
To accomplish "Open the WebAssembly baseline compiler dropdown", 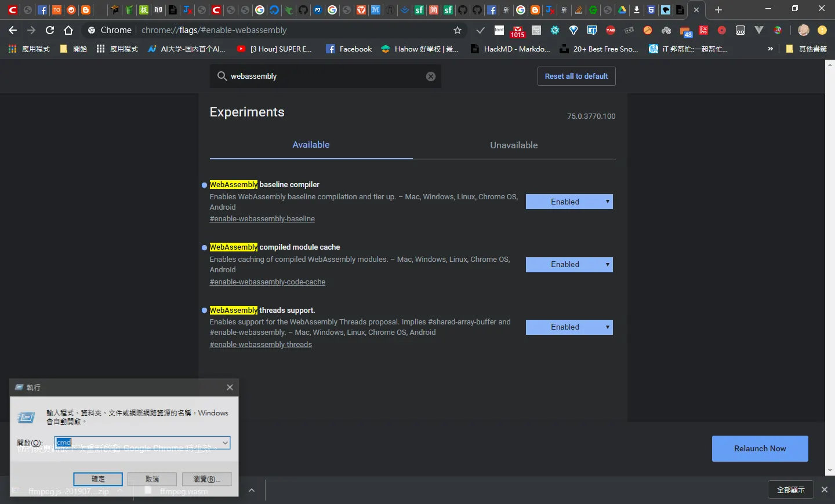I will tap(569, 202).
